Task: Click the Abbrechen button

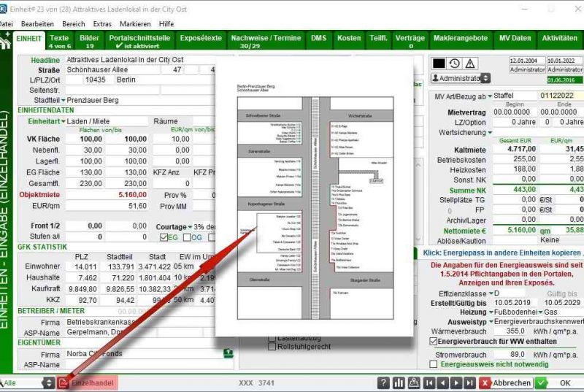Action: (506, 383)
